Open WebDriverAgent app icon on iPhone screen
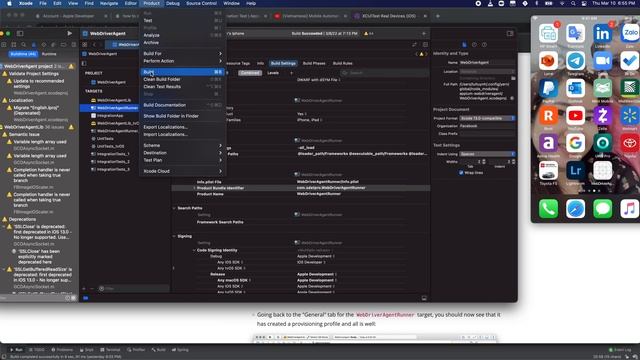Screen dimensions: 640x360 pyautogui.click(x=602, y=171)
